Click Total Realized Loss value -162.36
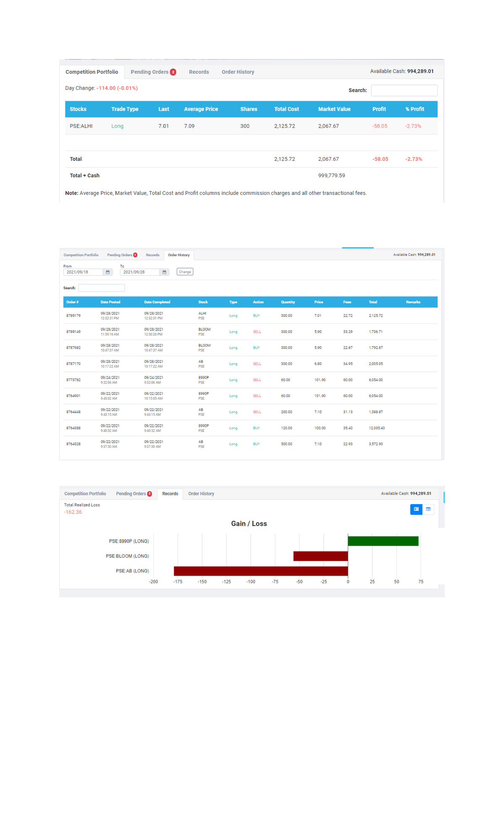Image resolution: width=504 pixels, height=830 pixels. point(73,512)
